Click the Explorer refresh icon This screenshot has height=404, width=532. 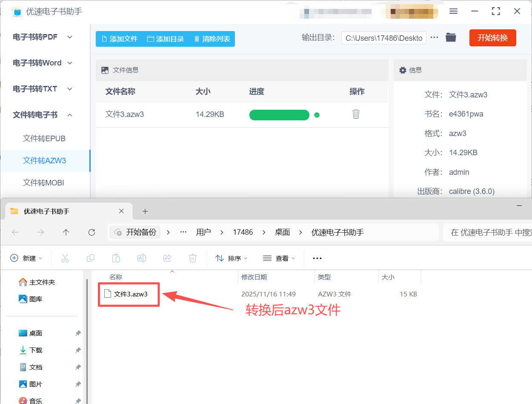pyautogui.click(x=92, y=232)
